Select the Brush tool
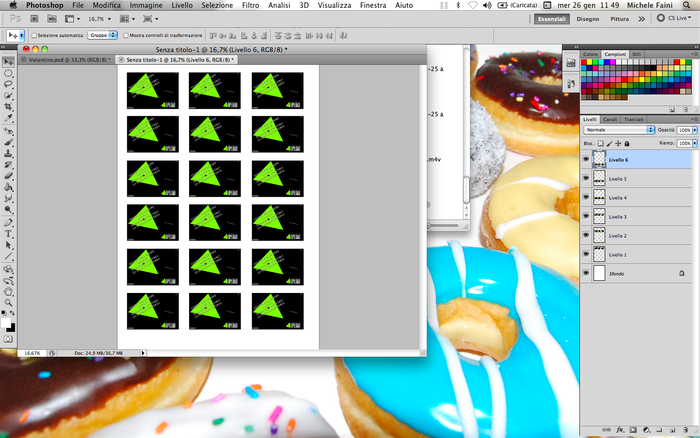Screen dimensions: 700x438 (8, 142)
